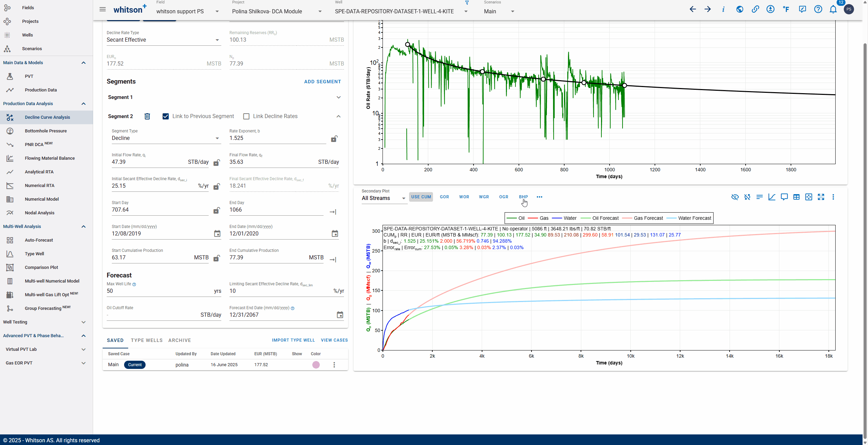Show the GOR secondary plot
The height and width of the screenshot is (445, 868).
[444, 197]
